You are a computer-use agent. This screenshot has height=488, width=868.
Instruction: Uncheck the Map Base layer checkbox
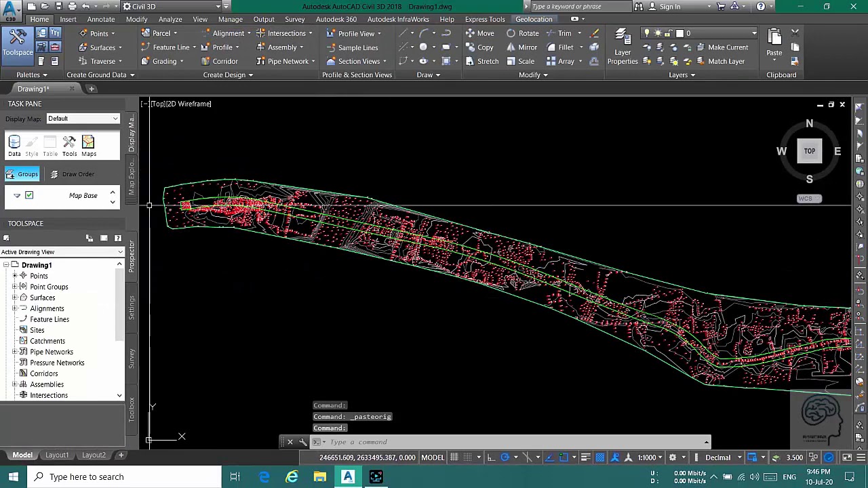29,195
